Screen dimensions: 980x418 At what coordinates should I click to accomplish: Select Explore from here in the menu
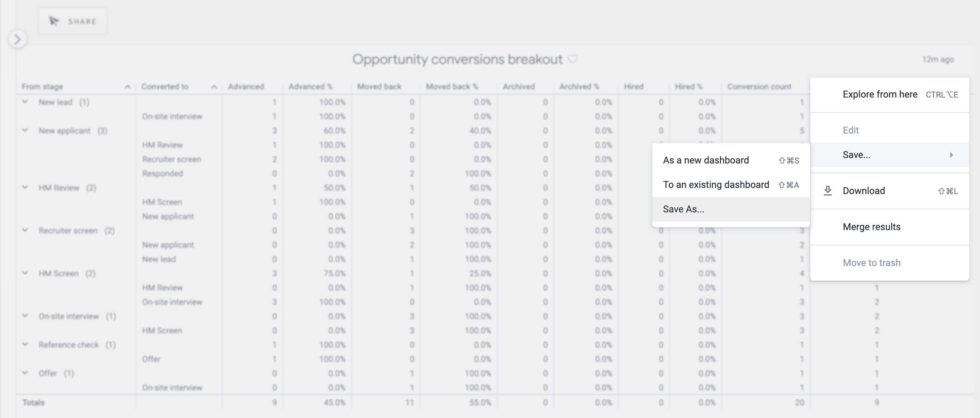[x=880, y=94]
